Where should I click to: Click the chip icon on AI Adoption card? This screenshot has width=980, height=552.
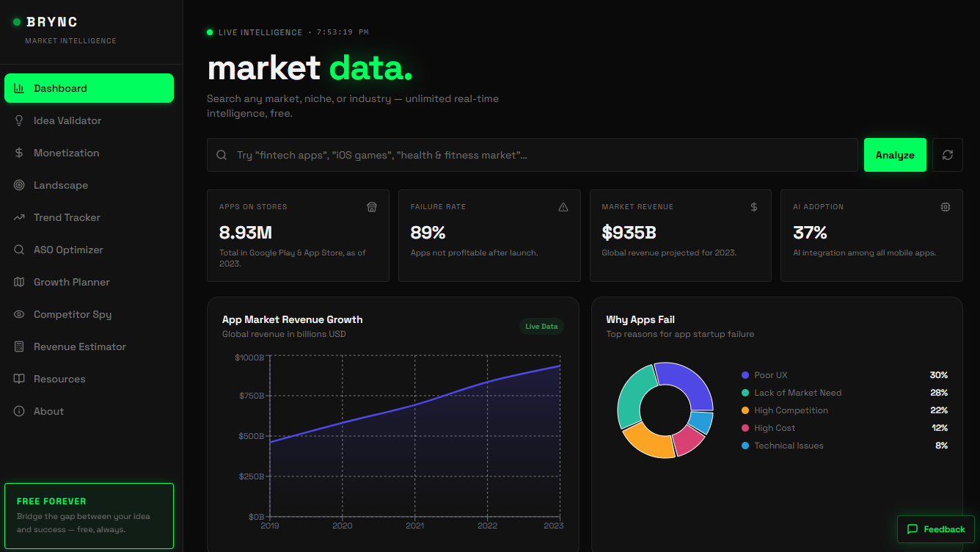(x=945, y=207)
